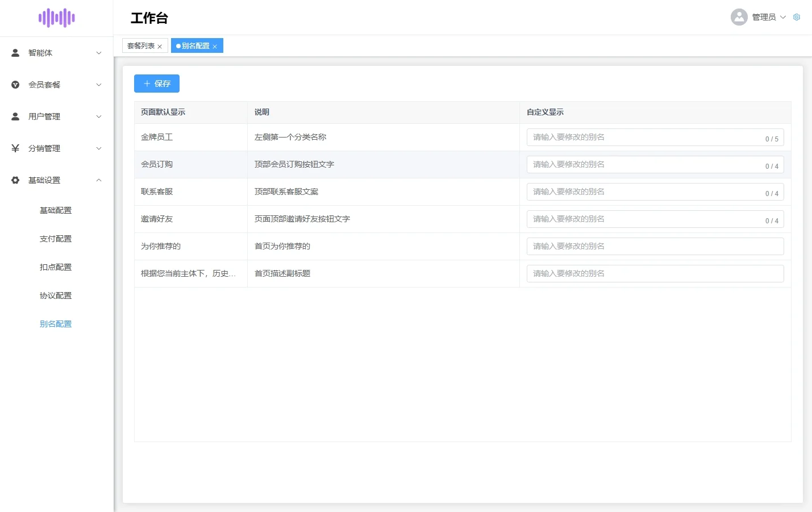Image resolution: width=812 pixels, height=512 pixels.
Task: Close the 套餐列表 tab
Action: point(160,47)
